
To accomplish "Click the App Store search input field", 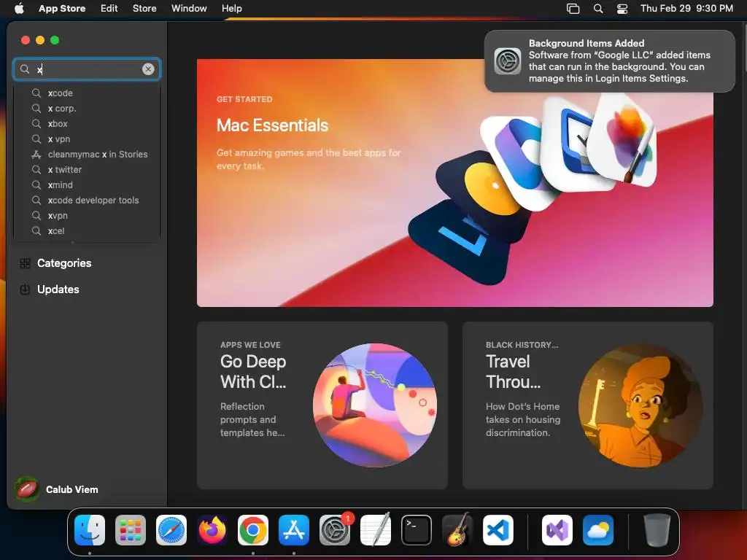I will coord(87,69).
